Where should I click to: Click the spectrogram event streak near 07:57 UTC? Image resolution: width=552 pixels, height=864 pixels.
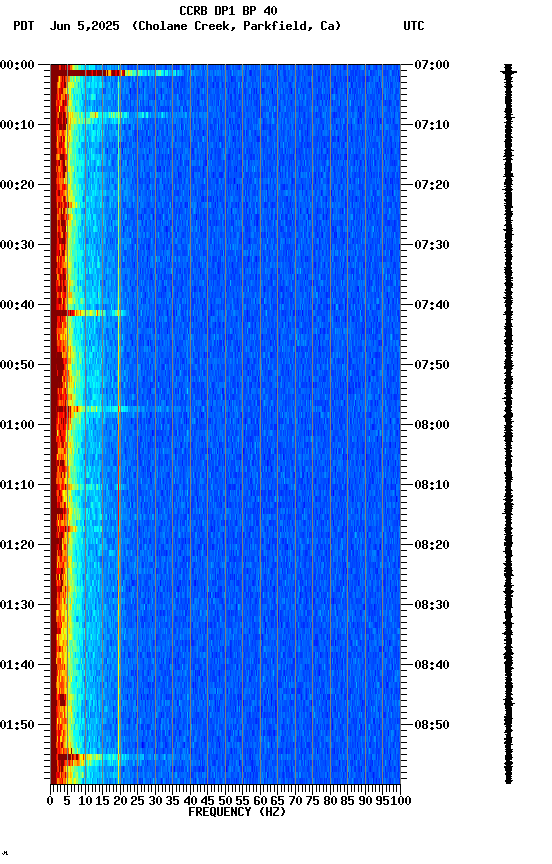click(x=118, y=409)
